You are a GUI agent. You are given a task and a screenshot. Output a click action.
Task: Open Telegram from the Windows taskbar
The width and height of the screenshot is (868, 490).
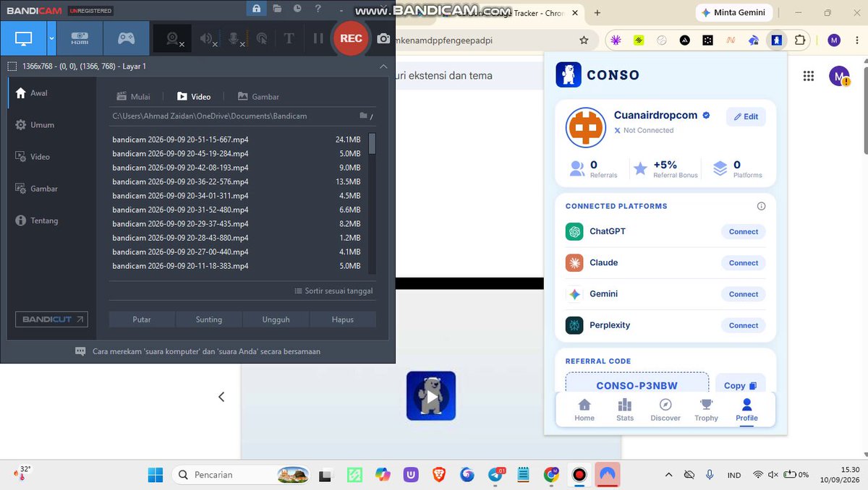pos(496,475)
